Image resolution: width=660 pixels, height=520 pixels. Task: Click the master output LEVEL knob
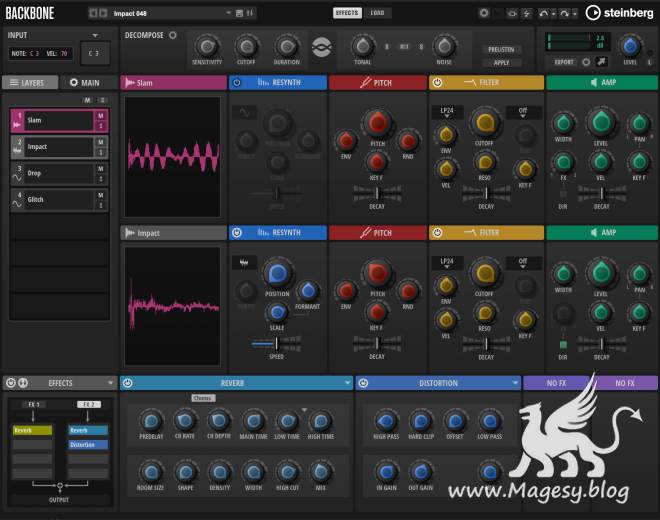630,46
